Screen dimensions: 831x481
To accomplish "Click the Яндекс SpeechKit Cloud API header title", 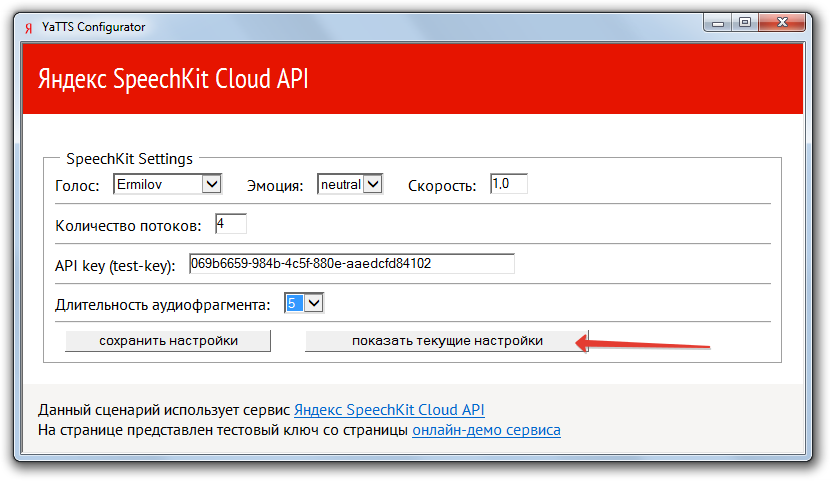I will pyautogui.click(x=173, y=79).
